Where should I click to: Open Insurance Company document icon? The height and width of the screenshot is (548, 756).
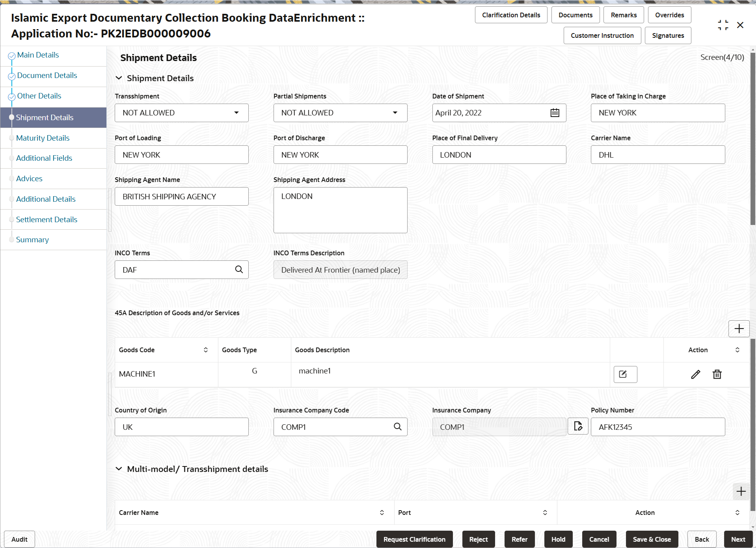(578, 426)
